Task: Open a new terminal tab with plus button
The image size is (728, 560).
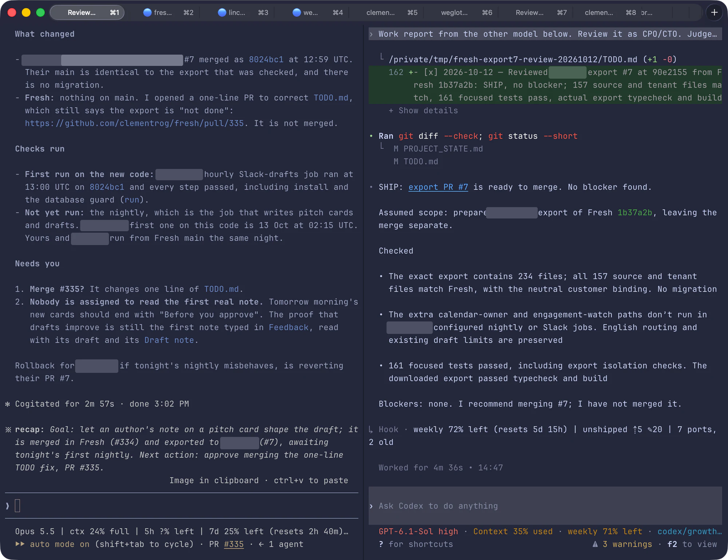Action: point(714,12)
